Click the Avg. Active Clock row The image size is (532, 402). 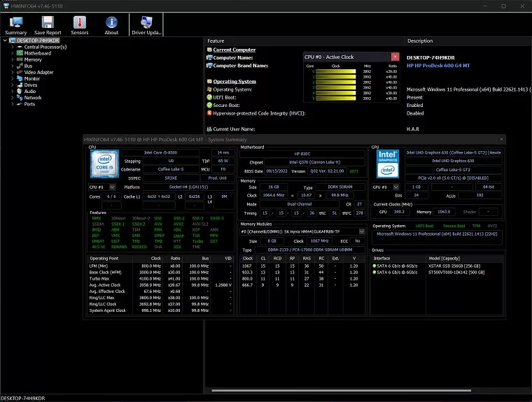160,285
